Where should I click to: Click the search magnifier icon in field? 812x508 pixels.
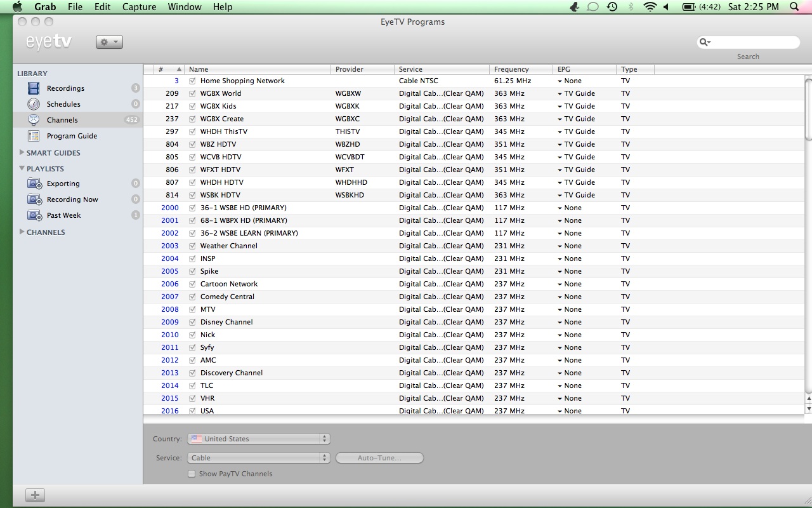point(704,42)
